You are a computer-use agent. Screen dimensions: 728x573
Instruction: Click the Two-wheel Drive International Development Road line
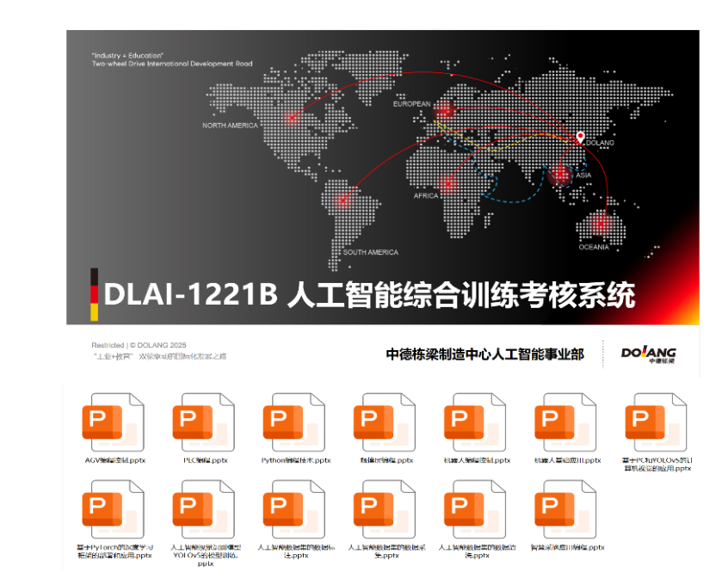(x=172, y=64)
